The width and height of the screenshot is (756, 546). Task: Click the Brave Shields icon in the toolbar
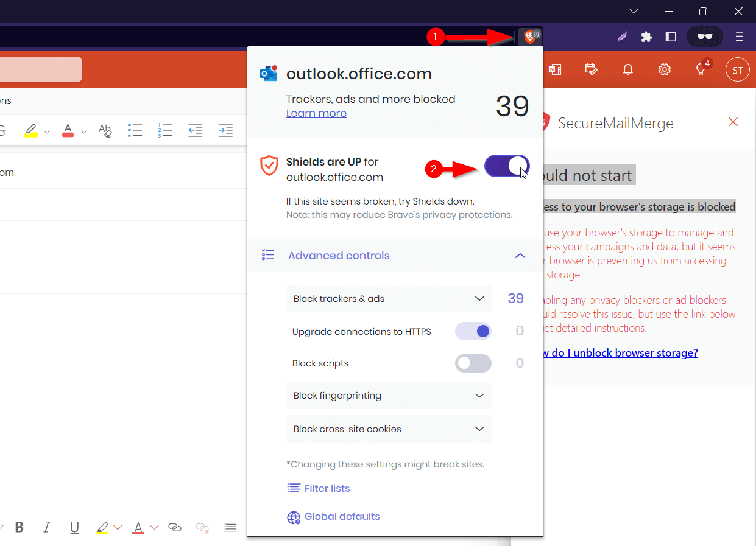pyautogui.click(x=529, y=36)
